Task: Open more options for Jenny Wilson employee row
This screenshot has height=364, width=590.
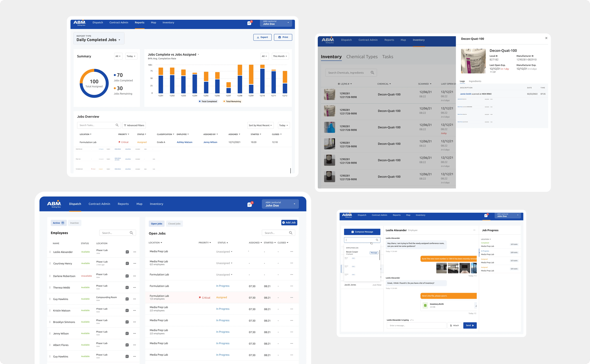Action: click(x=135, y=333)
